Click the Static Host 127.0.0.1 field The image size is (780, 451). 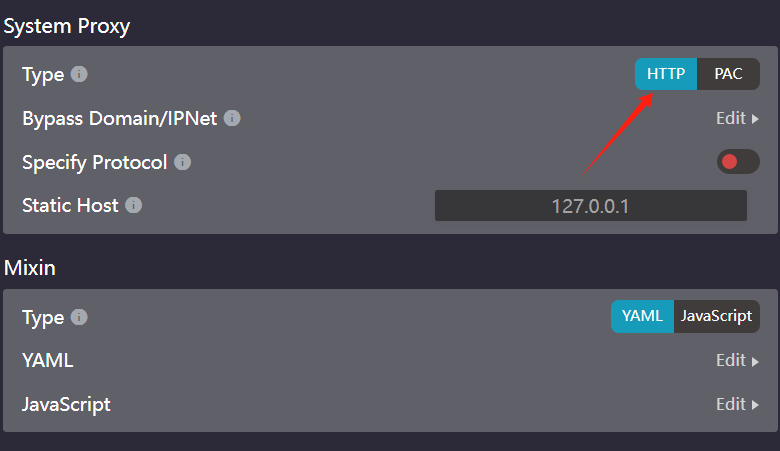590,205
